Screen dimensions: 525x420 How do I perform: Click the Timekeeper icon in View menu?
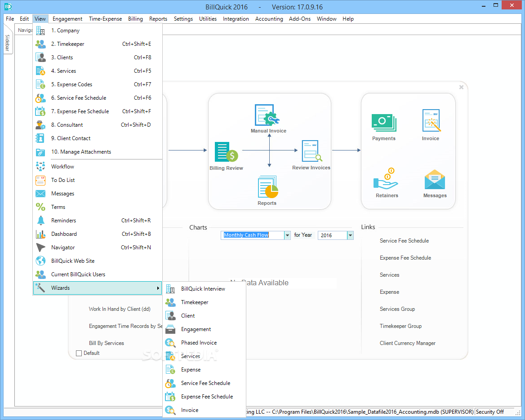tap(40, 44)
